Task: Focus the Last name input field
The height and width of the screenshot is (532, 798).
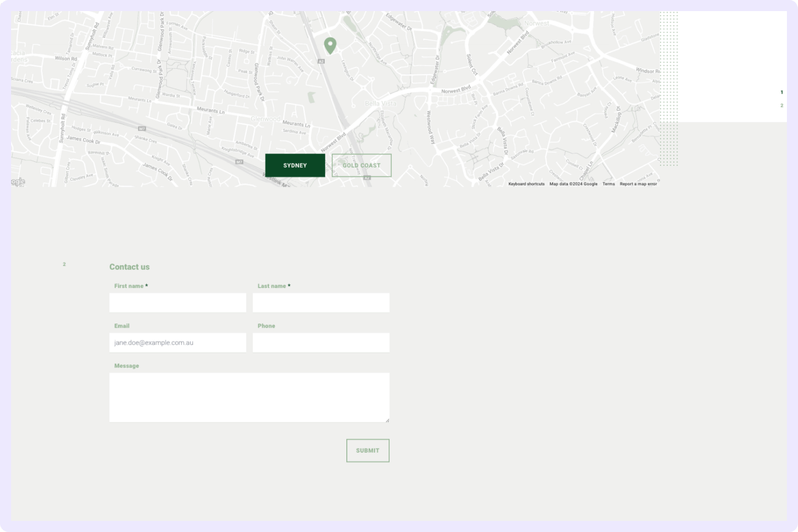Action: point(321,303)
